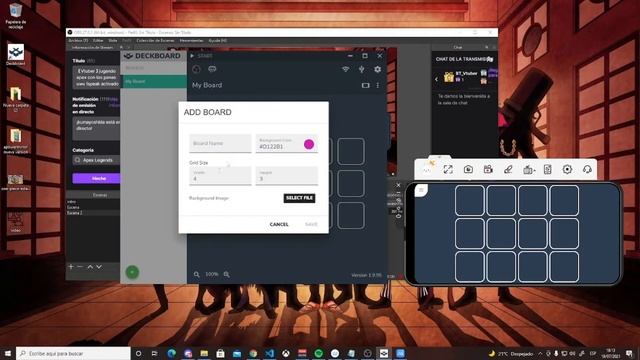This screenshot has height=360, width=640.
Task: Click the purple Hecho button in OBS
Action: pos(96,178)
